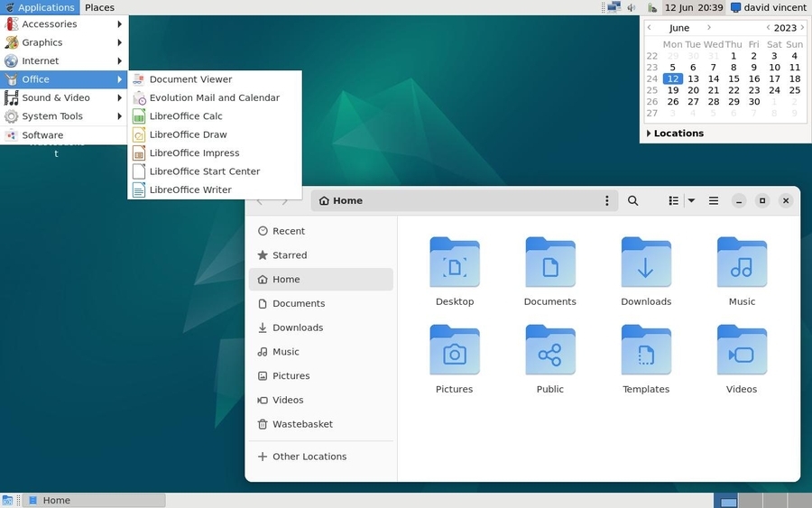Click the Home window button in taskbar
The image size is (812, 508).
coord(94,500)
